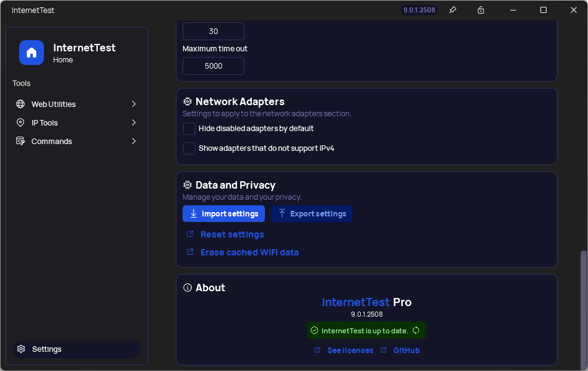The height and width of the screenshot is (371, 588).
Task: Click the Export settings button
Action: [x=311, y=213]
